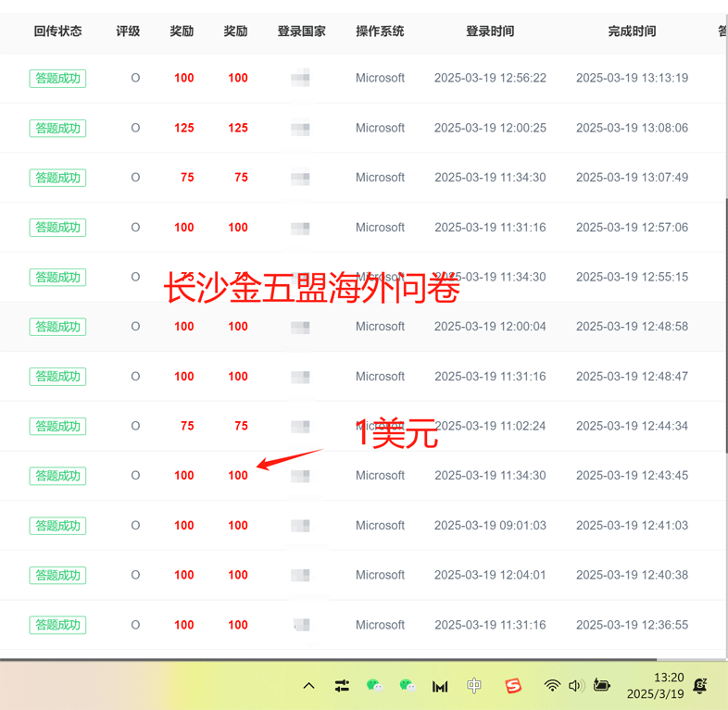Open Sogou input method S icon
The image size is (728, 710).
513,685
